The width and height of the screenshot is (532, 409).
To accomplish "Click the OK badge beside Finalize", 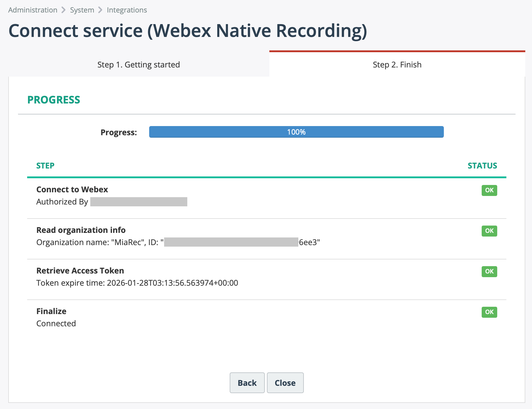I will click(x=489, y=312).
